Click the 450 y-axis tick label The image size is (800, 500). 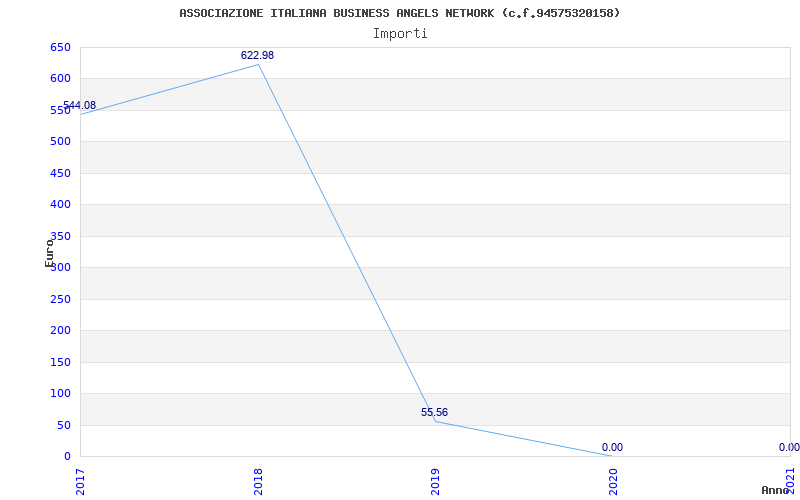[x=60, y=173]
